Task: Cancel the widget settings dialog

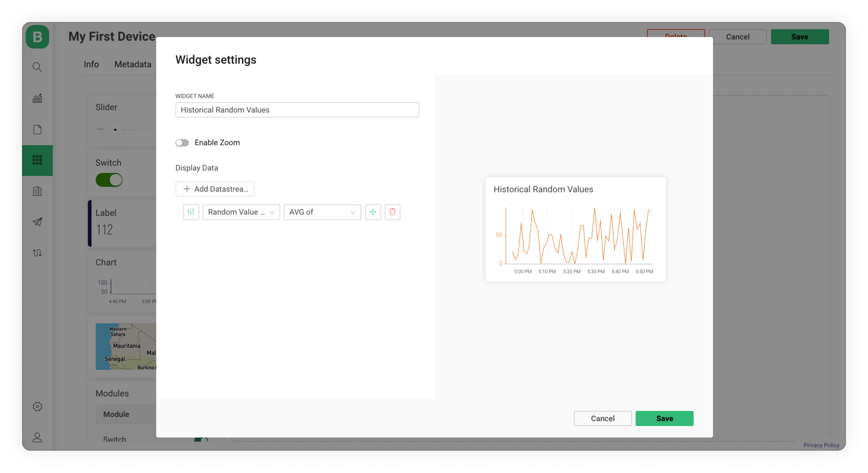Action: [x=602, y=418]
